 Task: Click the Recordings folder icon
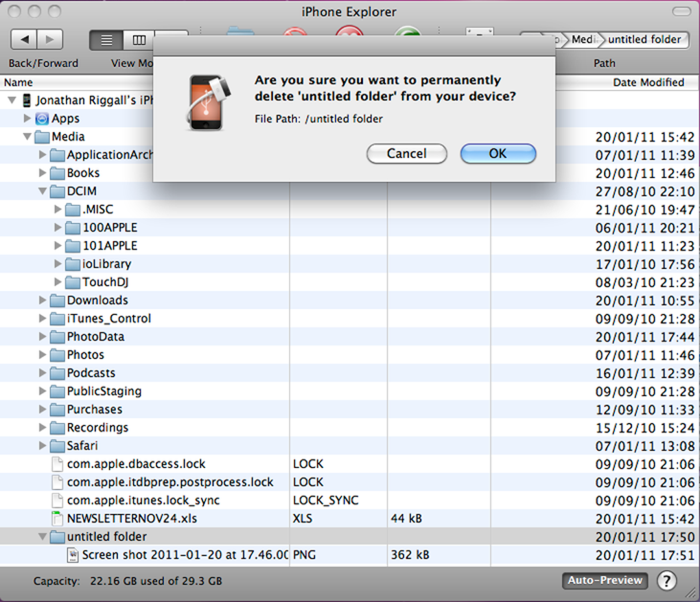click(57, 428)
